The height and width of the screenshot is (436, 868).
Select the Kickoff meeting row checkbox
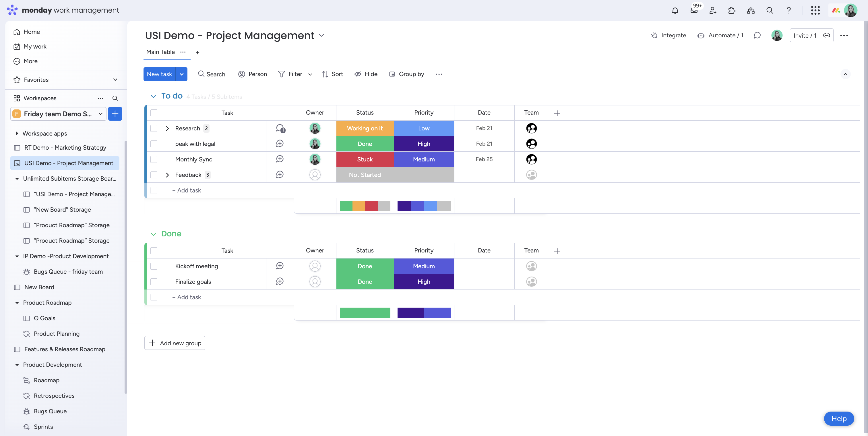click(x=154, y=266)
